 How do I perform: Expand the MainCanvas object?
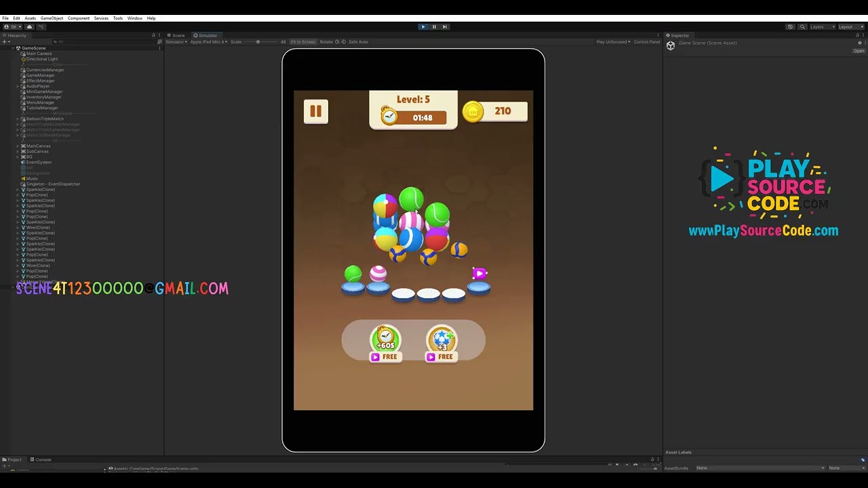(18, 146)
